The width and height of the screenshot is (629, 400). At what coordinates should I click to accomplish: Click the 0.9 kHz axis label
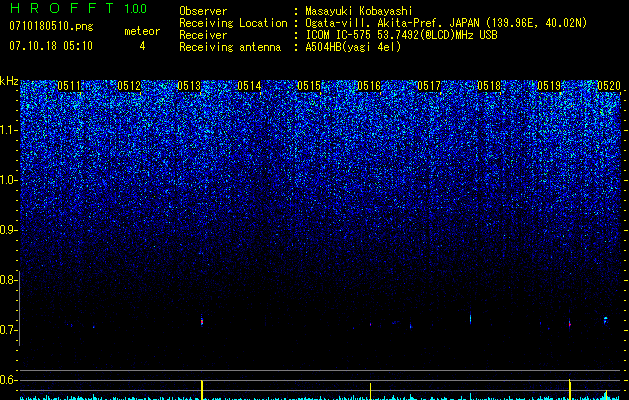pyautogui.click(x=7, y=230)
